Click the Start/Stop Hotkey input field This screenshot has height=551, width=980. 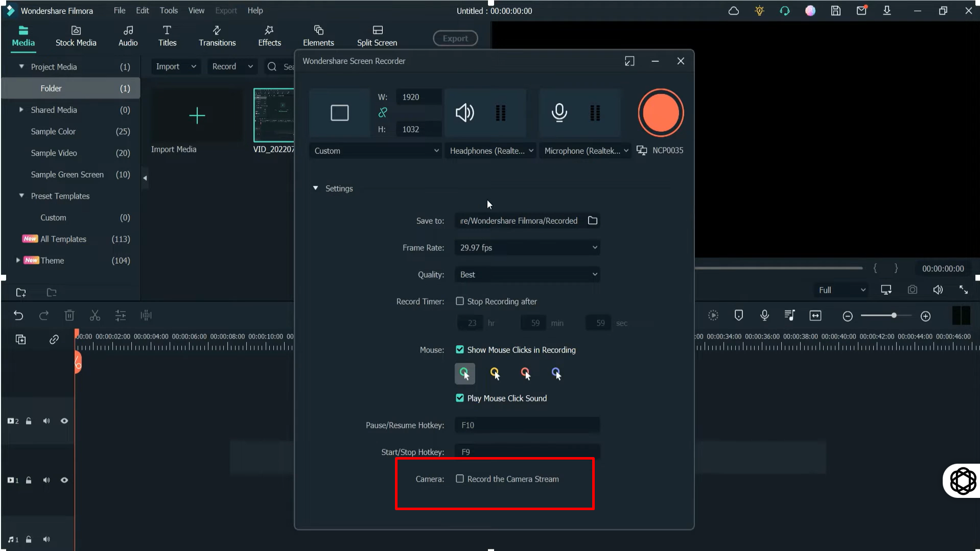(527, 451)
